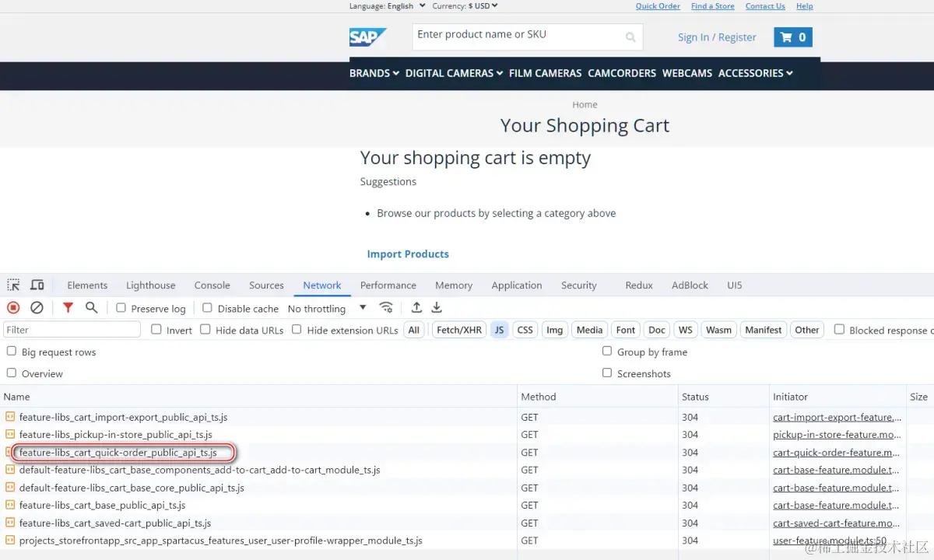Image resolution: width=934 pixels, height=560 pixels.
Task: Open the network search magnifier
Action: pyautogui.click(x=91, y=308)
